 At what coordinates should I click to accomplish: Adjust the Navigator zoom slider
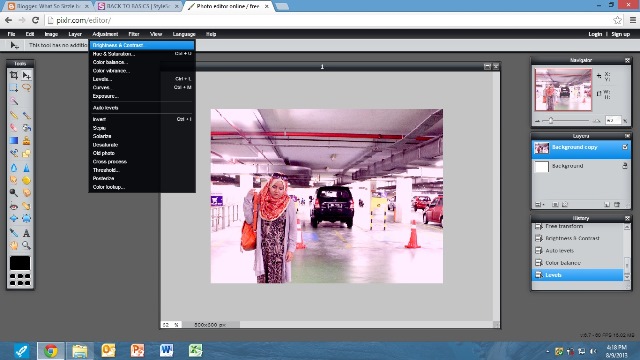pyautogui.click(x=551, y=121)
